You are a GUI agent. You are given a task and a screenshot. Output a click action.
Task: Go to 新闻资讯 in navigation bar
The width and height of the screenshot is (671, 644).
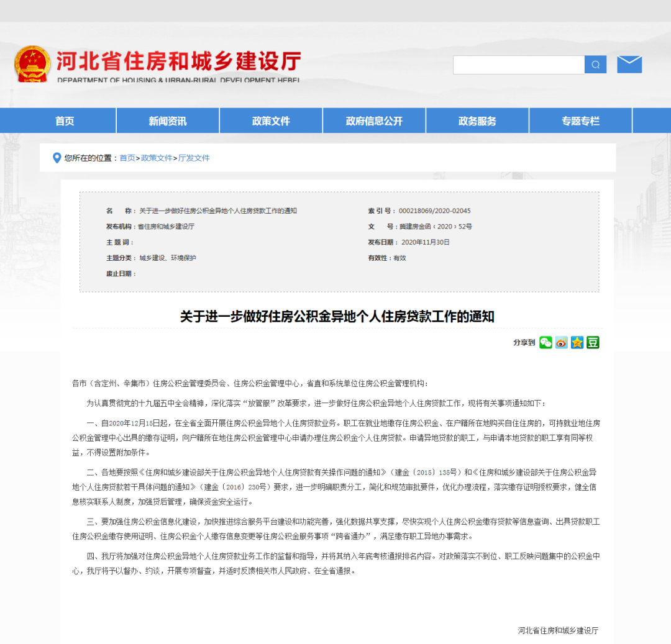[168, 121]
